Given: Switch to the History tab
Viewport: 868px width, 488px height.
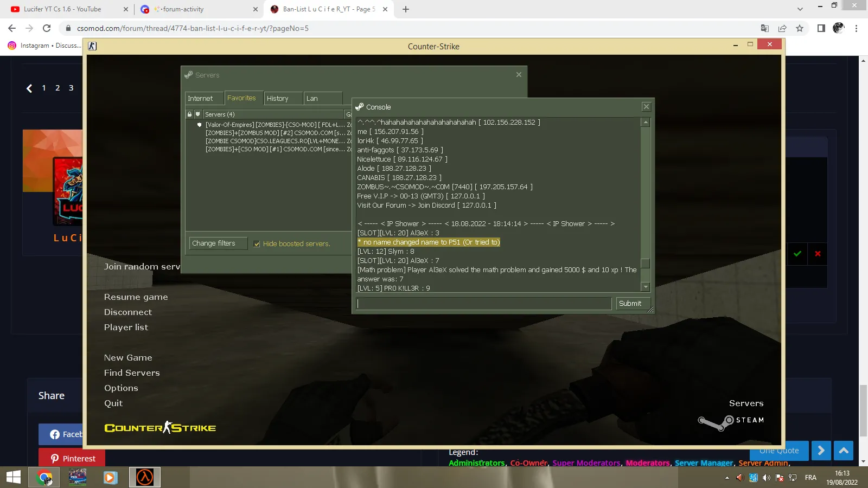Looking at the screenshot, I should tap(283, 98).
